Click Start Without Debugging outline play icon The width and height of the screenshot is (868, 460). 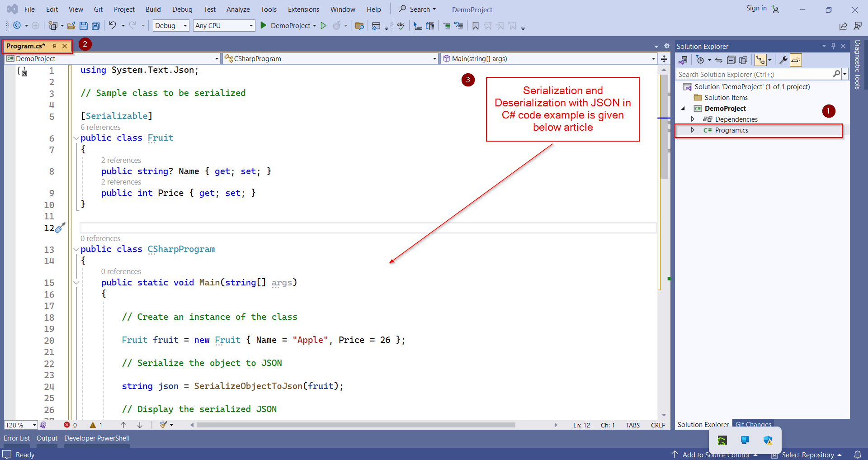(324, 26)
